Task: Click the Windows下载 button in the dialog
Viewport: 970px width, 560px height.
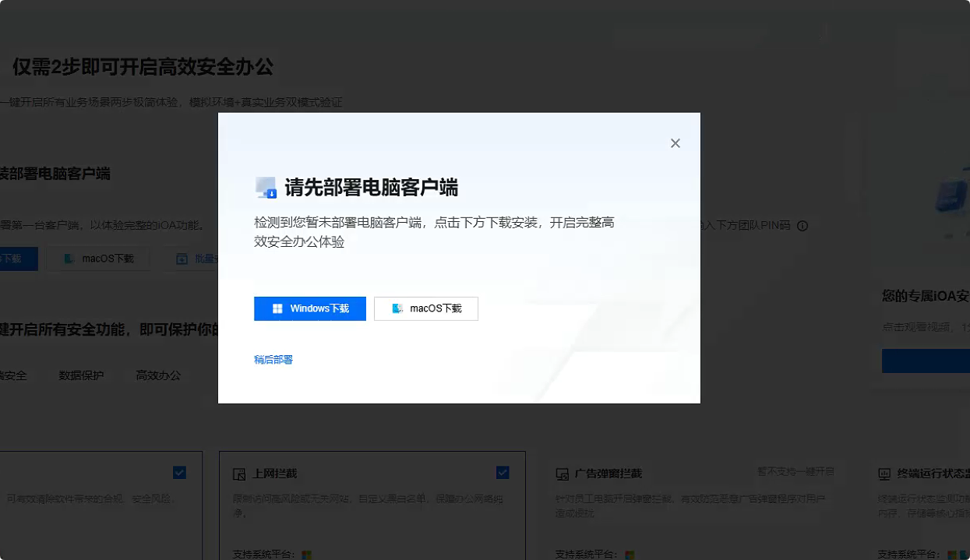Action: [x=310, y=308]
